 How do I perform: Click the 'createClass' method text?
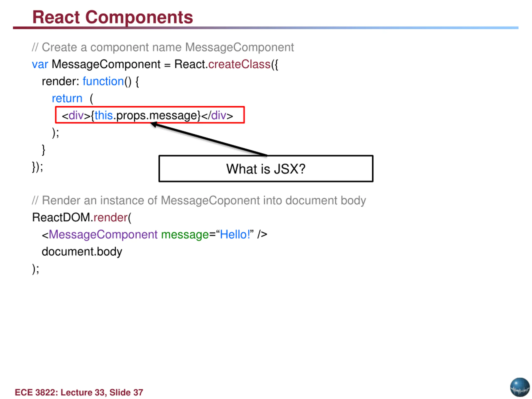coord(239,64)
